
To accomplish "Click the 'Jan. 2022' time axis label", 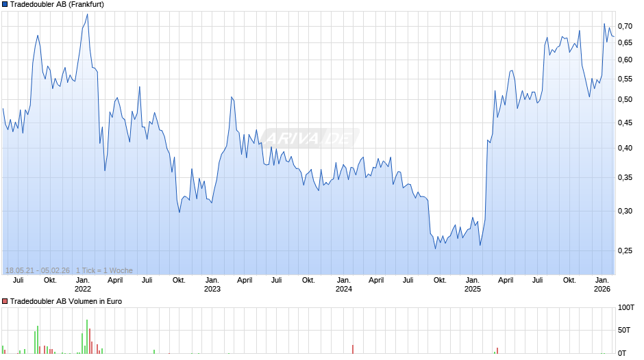I will click(x=82, y=285).
